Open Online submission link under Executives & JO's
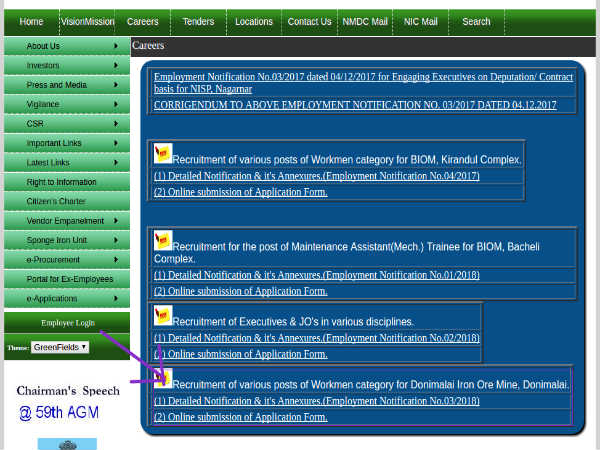The image size is (600, 450). click(x=241, y=354)
